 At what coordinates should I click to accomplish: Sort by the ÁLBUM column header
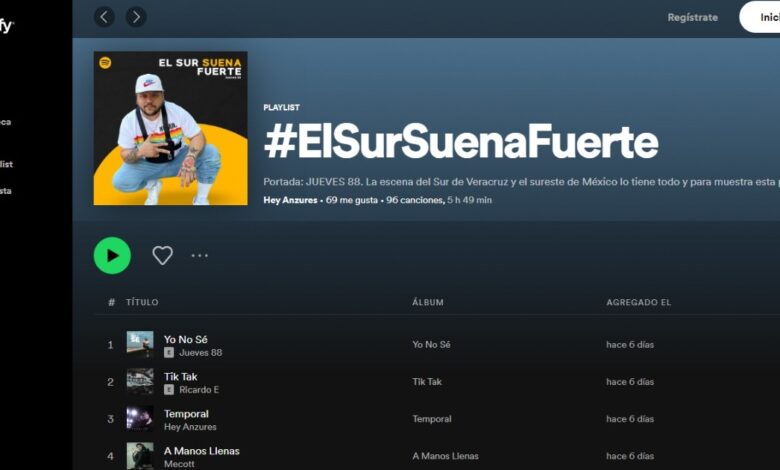pos(428,302)
